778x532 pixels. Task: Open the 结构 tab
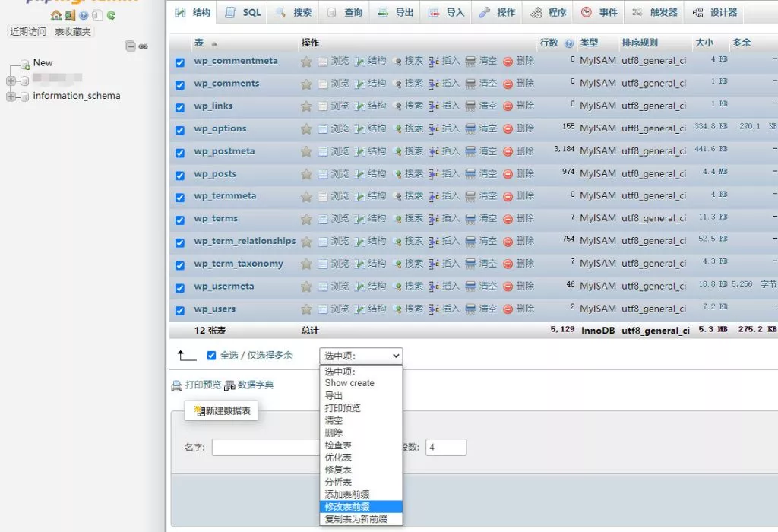point(193,12)
